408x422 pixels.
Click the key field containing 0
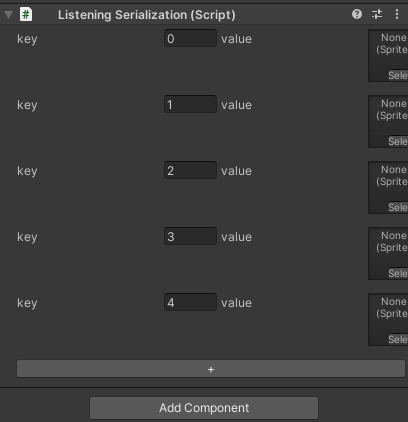click(190, 38)
